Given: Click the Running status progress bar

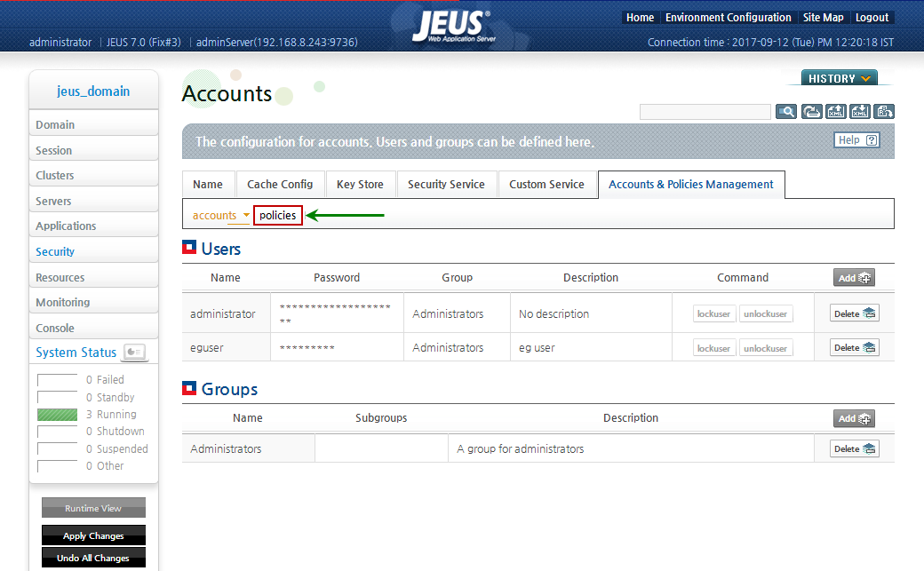Looking at the screenshot, I should (57, 415).
